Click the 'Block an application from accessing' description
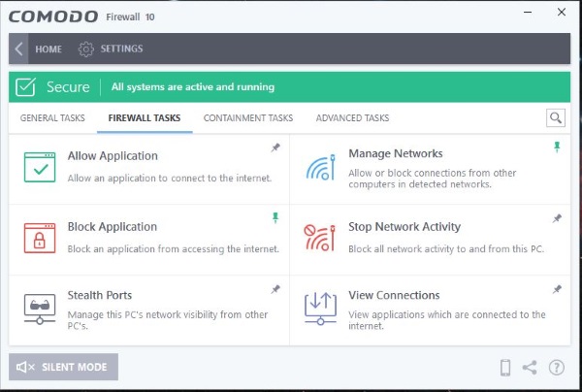The image size is (582, 392). (173, 249)
